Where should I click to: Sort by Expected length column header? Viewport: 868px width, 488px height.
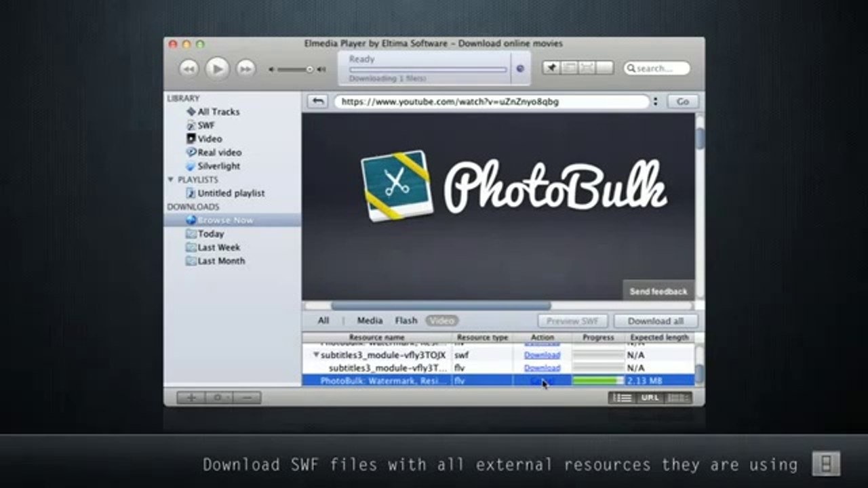click(x=659, y=337)
